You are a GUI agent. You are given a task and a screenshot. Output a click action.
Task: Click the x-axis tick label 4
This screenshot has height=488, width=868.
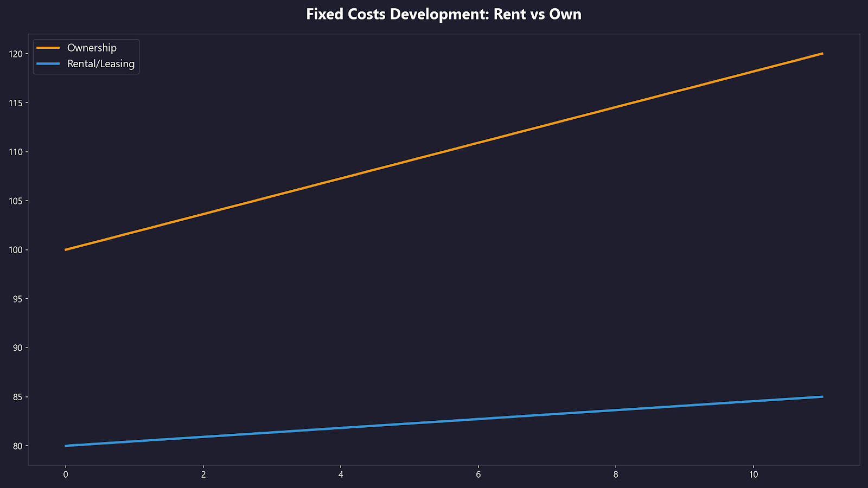341,474
